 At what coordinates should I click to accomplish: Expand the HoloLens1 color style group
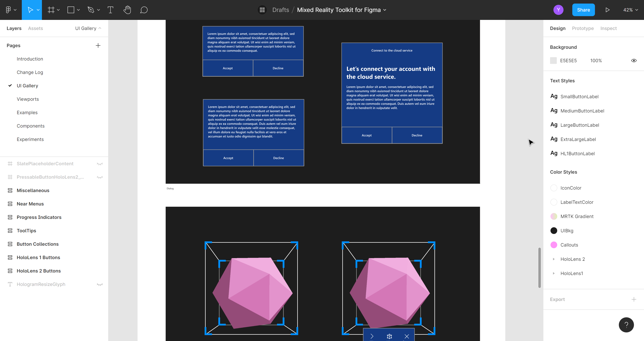point(554,273)
